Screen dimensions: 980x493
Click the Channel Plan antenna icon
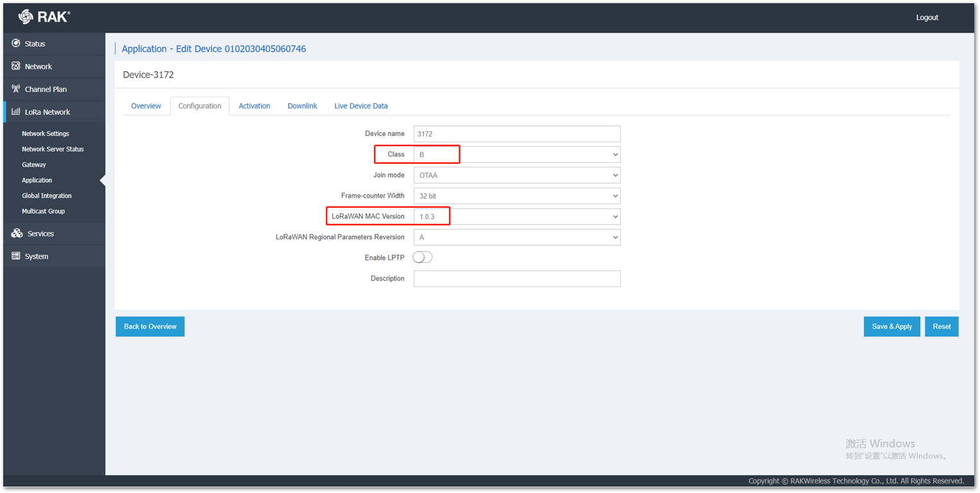pyautogui.click(x=15, y=89)
